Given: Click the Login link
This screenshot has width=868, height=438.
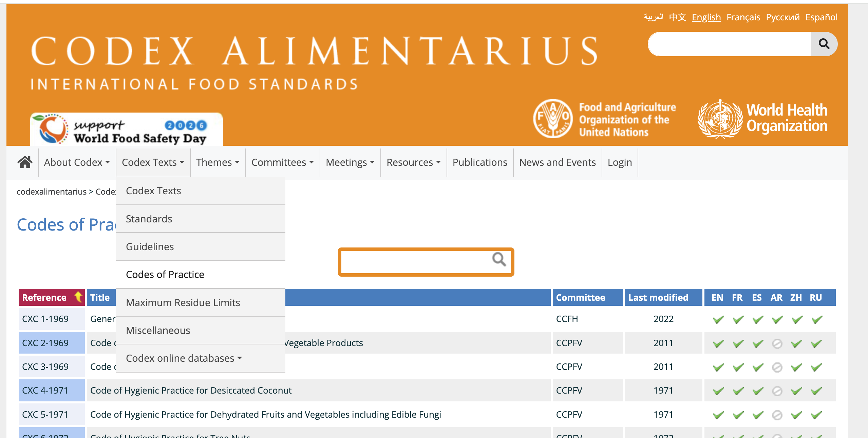Looking at the screenshot, I should point(620,162).
